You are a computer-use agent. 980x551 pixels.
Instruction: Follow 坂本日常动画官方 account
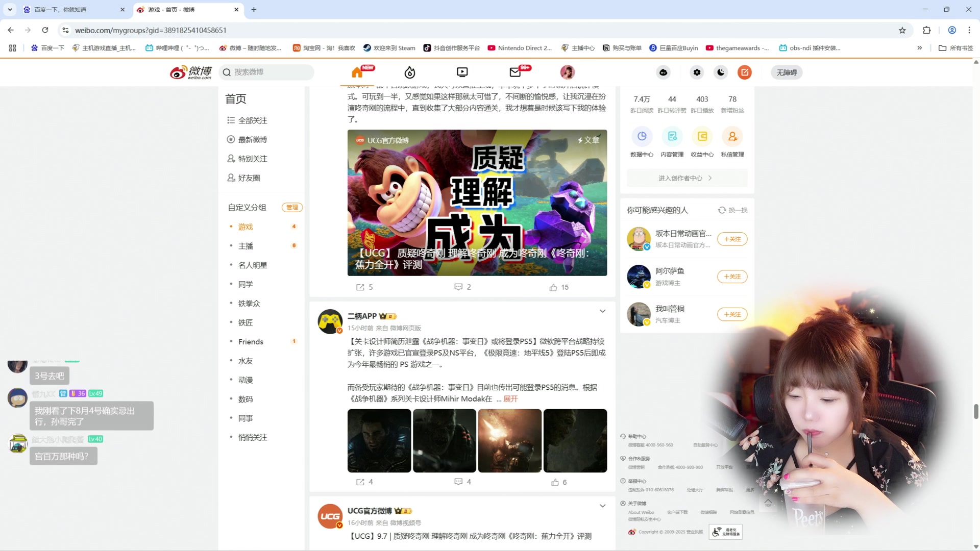pyautogui.click(x=732, y=239)
